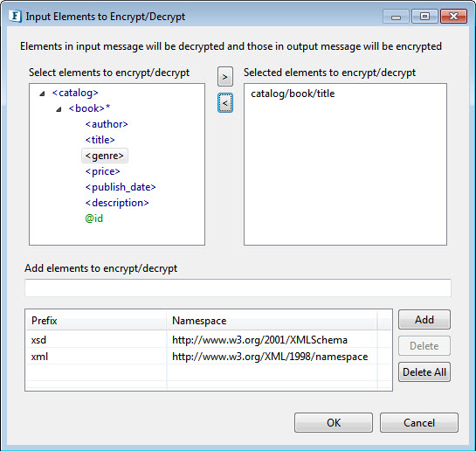Image resolution: width=476 pixels, height=451 pixels.
Task: Select the xml namespace row
Action: click(x=208, y=357)
